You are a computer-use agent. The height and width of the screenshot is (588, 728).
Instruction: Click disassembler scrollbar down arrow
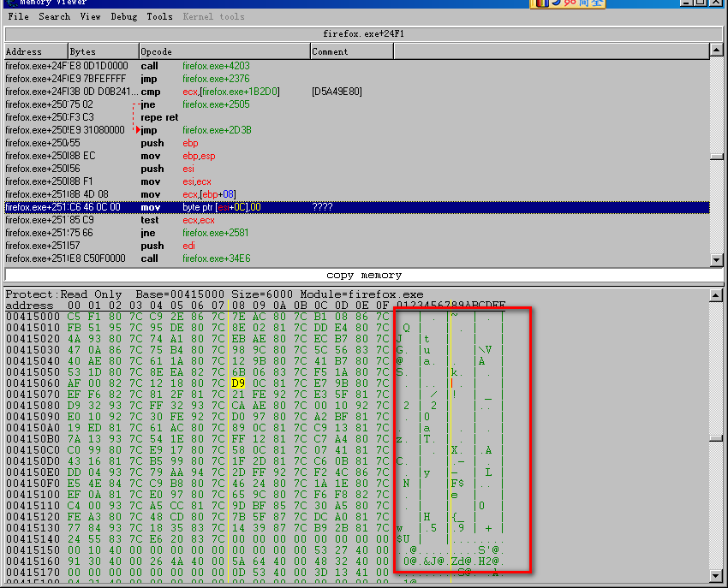click(x=717, y=259)
